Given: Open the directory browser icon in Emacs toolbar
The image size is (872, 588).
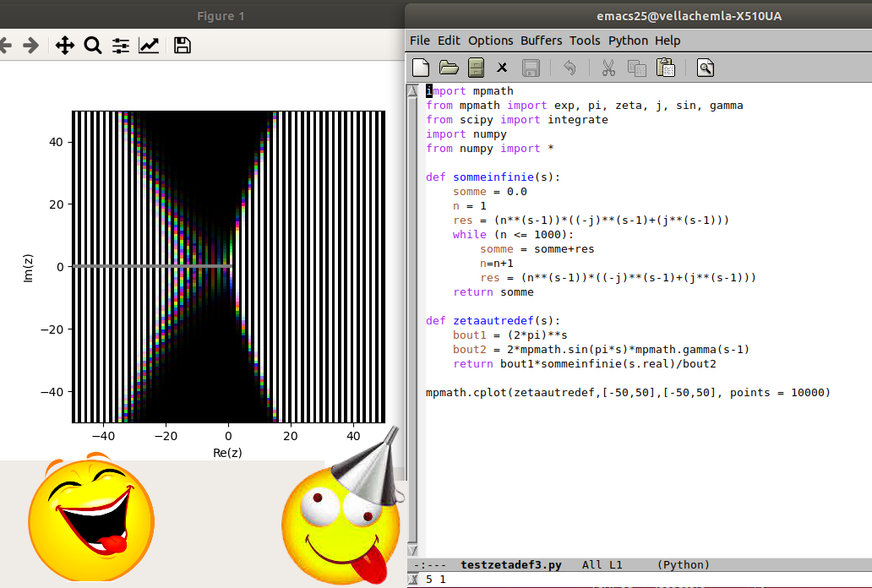Looking at the screenshot, I should (x=476, y=68).
